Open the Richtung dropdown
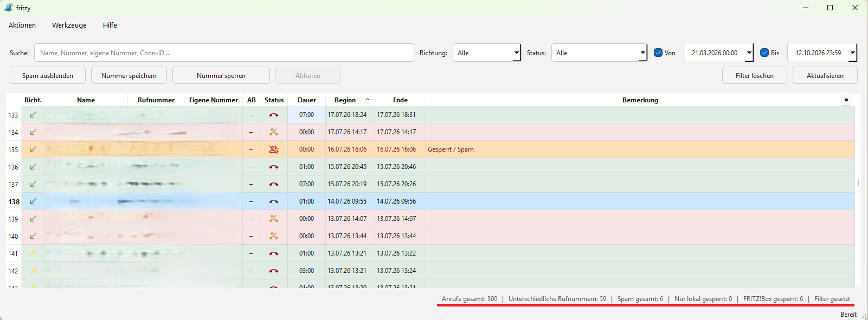This screenshot has height=320, width=868. point(487,53)
